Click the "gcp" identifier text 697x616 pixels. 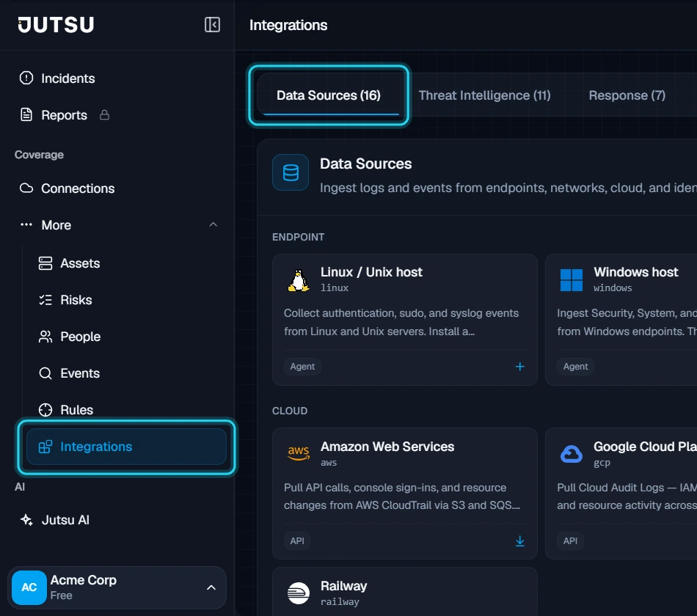tap(602, 463)
